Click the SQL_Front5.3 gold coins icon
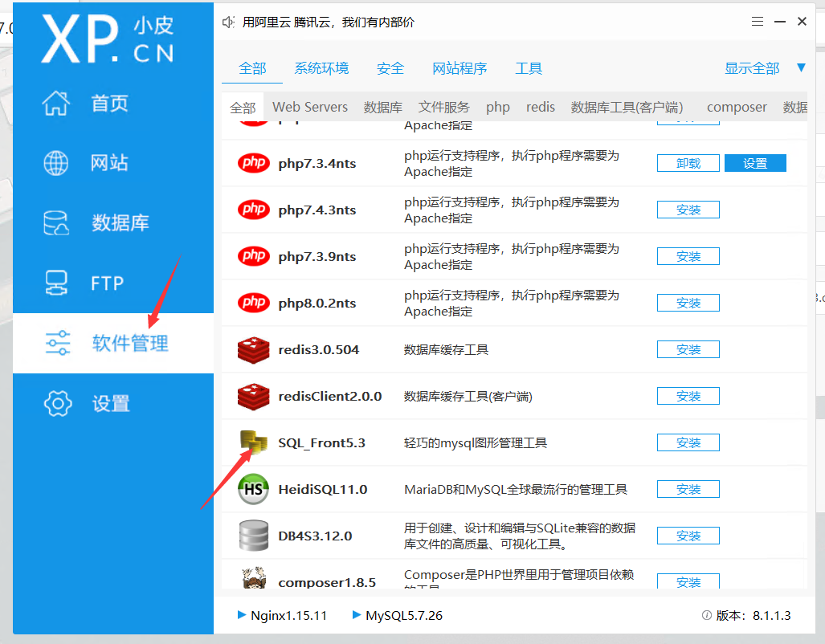Viewport: 825px width, 644px height. pyautogui.click(x=254, y=442)
